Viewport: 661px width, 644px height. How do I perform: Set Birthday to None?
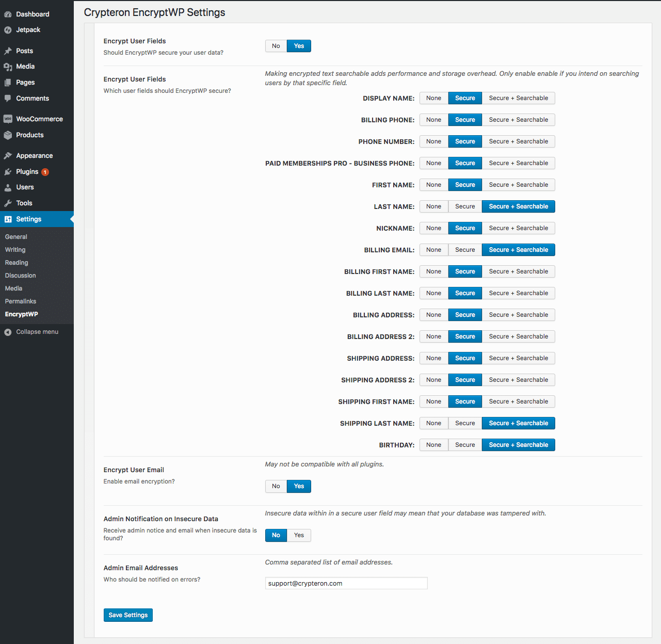click(433, 445)
